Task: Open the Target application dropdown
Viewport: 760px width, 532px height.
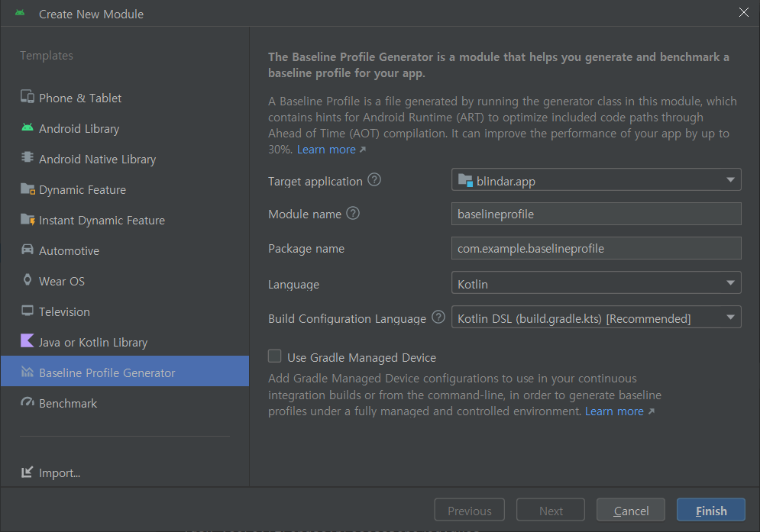Action: [x=596, y=180]
